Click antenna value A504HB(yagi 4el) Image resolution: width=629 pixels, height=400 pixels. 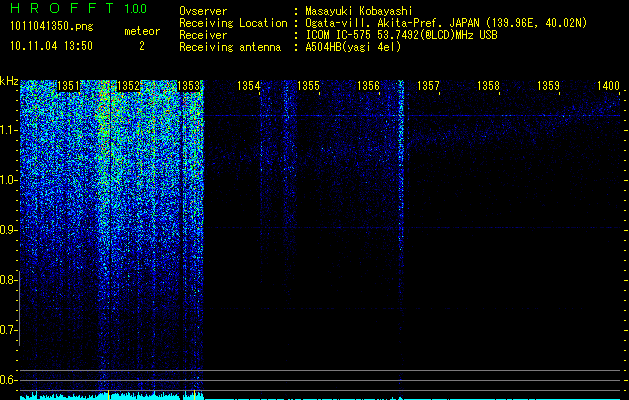point(353,47)
